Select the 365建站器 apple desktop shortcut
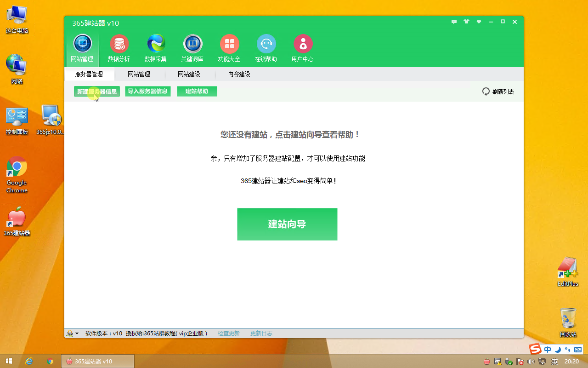The height and width of the screenshot is (368, 588). (17, 222)
